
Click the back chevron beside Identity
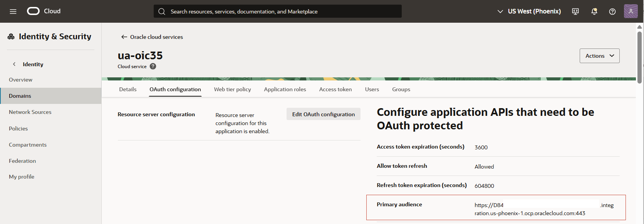coord(14,64)
